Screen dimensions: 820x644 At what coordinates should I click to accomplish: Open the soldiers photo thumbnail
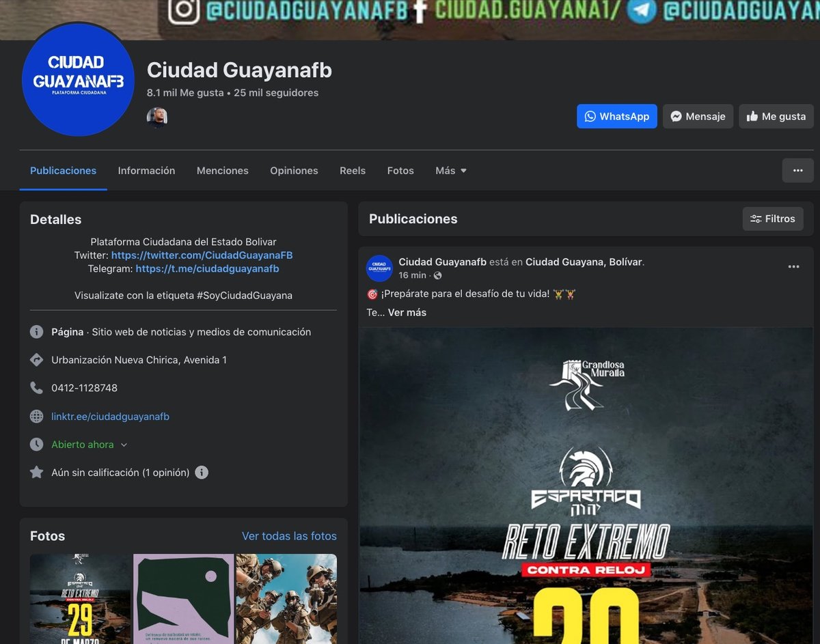(286, 599)
